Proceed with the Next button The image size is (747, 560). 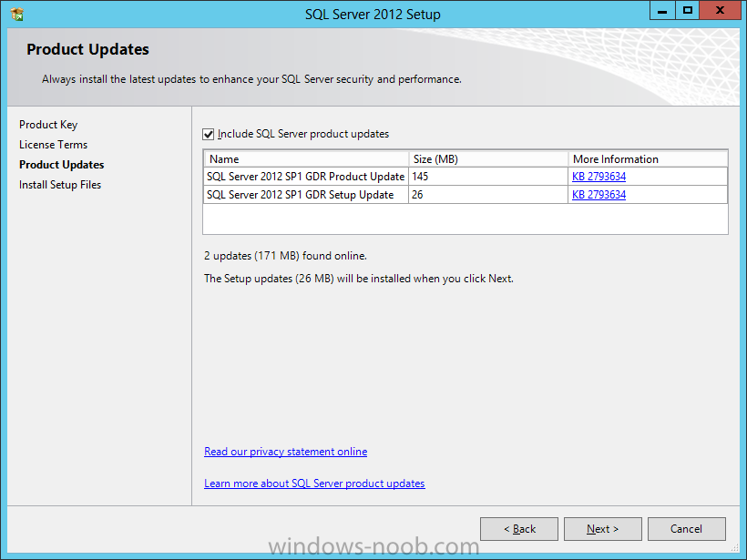[603, 529]
